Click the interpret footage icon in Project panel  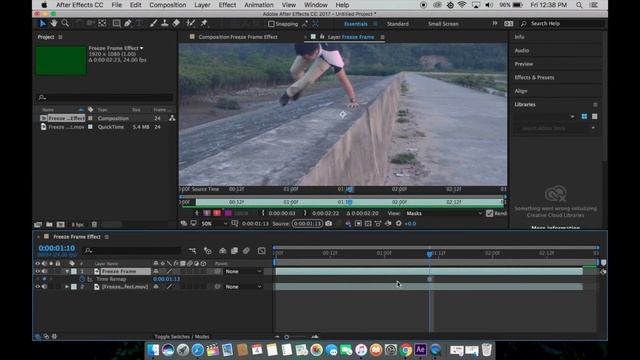tap(38, 224)
